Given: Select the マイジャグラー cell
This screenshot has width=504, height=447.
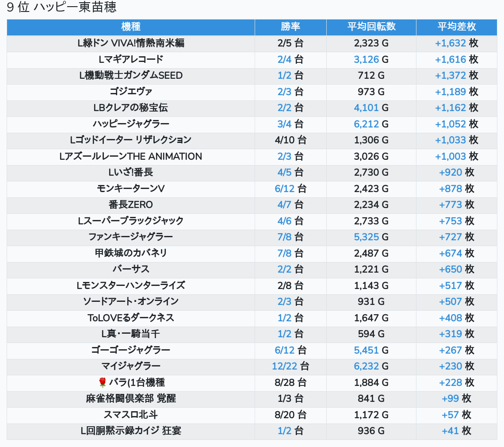Looking at the screenshot, I should pyautogui.click(x=131, y=366).
